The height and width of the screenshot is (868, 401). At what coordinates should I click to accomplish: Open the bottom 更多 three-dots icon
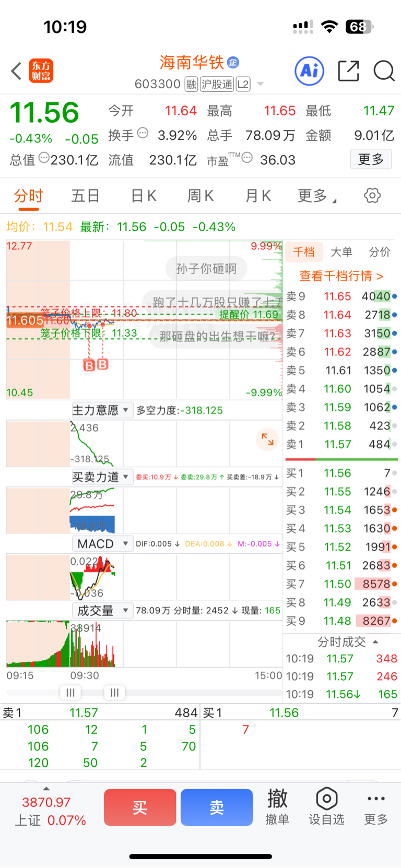(376, 807)
